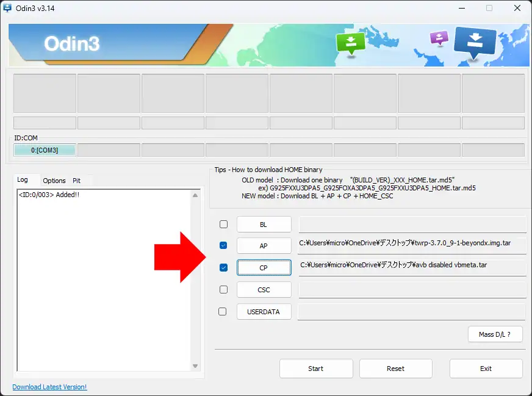Image resolution: width=532 pixels, height=396 pixels.
Task: Click the purple download bubble icon in banner
Action: click(x=439, y=38)
